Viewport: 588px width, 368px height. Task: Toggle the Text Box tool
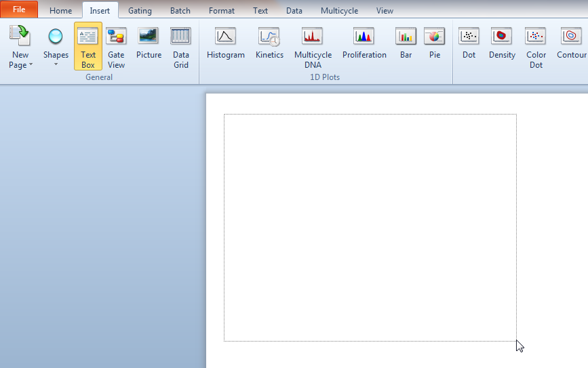pos(88,46)
